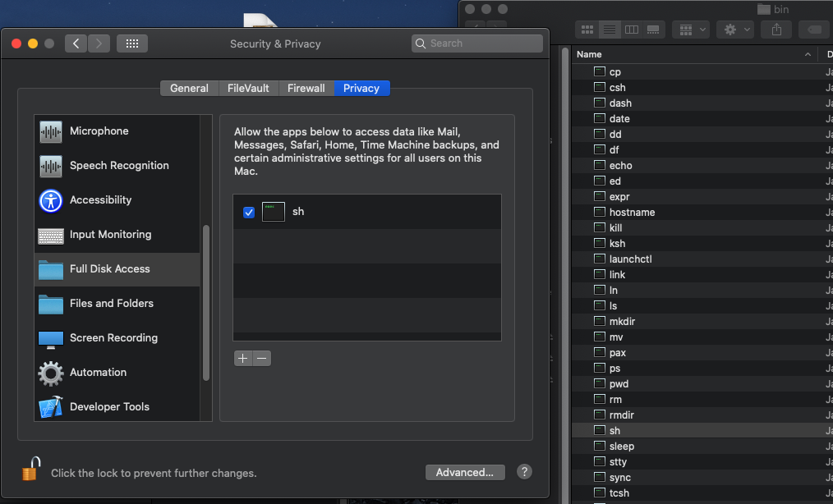Click the help question mark button
This screenshot has height=504, width=833.
[x=524, y=472]
